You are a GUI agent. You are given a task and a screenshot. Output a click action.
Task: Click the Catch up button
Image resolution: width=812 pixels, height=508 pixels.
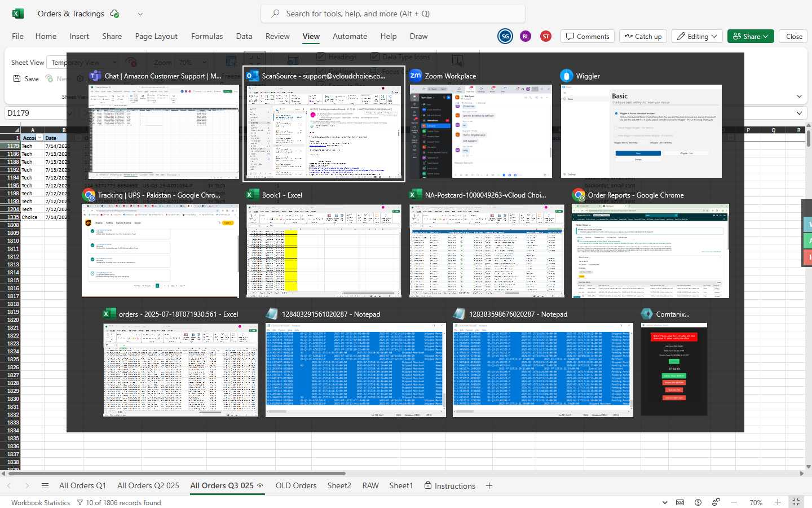coord(643,36)
